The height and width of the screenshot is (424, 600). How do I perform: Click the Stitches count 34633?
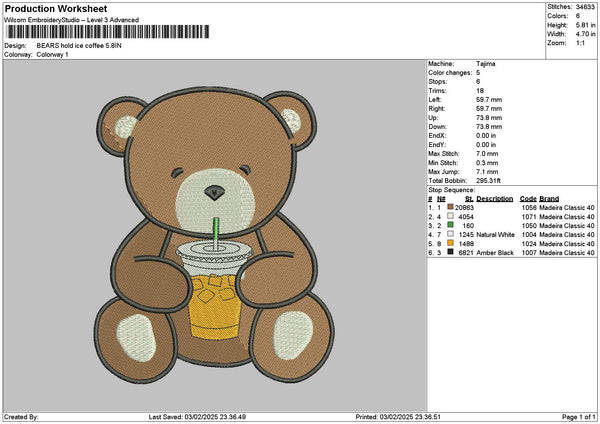click(x=586, y=7)
